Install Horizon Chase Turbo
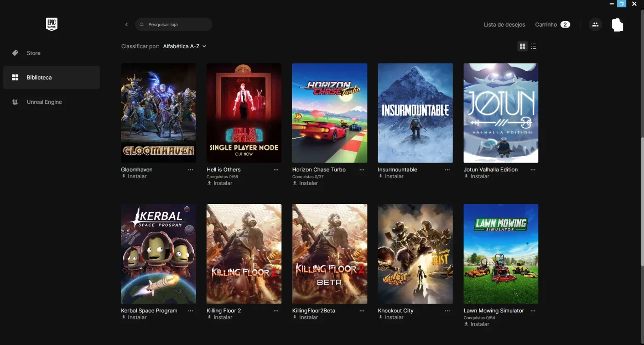 pyautogui.click(x=305, y=183)
